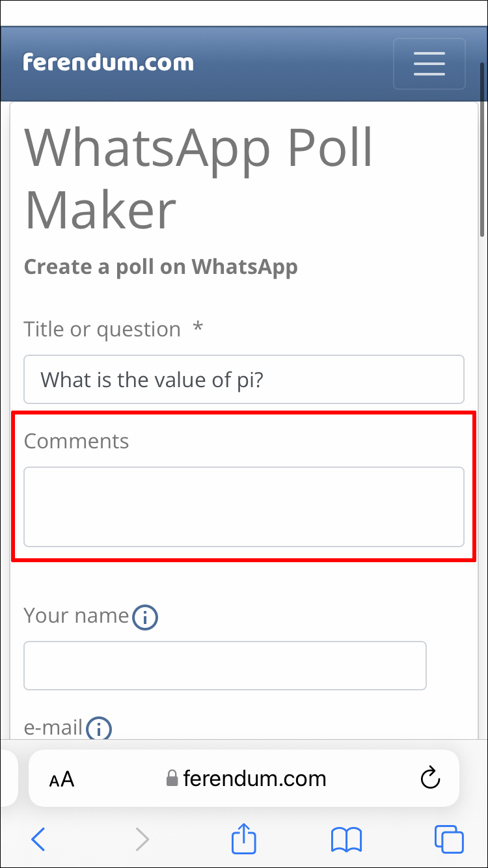Reload the page with the refresh icon
The image size is (488, 868).
click(430, 778)
